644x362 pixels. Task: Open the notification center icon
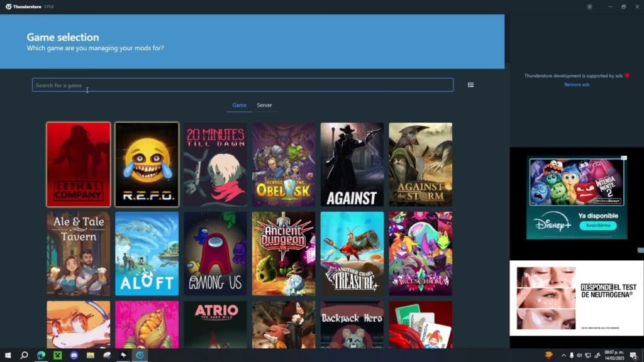[634, 356]
